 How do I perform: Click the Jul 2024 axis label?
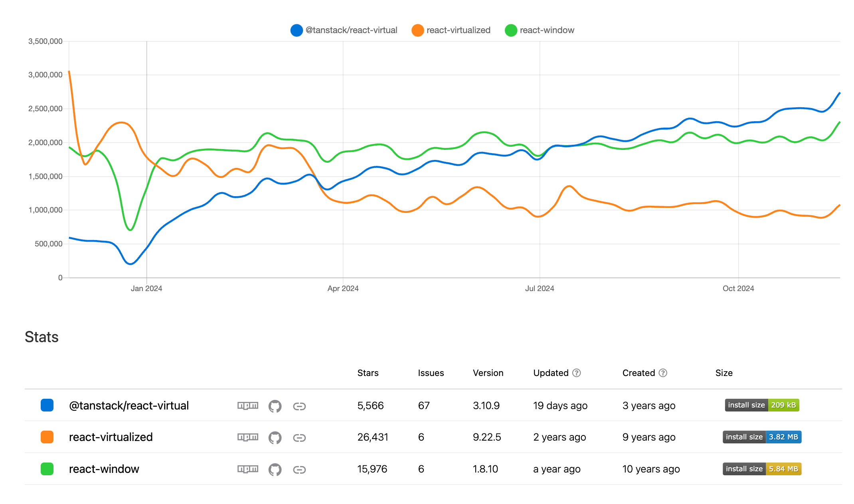pyautogui.click(x=540, y=288)
